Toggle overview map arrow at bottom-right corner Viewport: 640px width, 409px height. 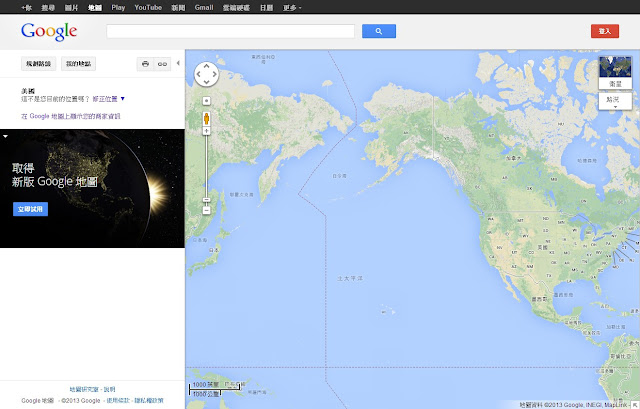tap(635, 405)
